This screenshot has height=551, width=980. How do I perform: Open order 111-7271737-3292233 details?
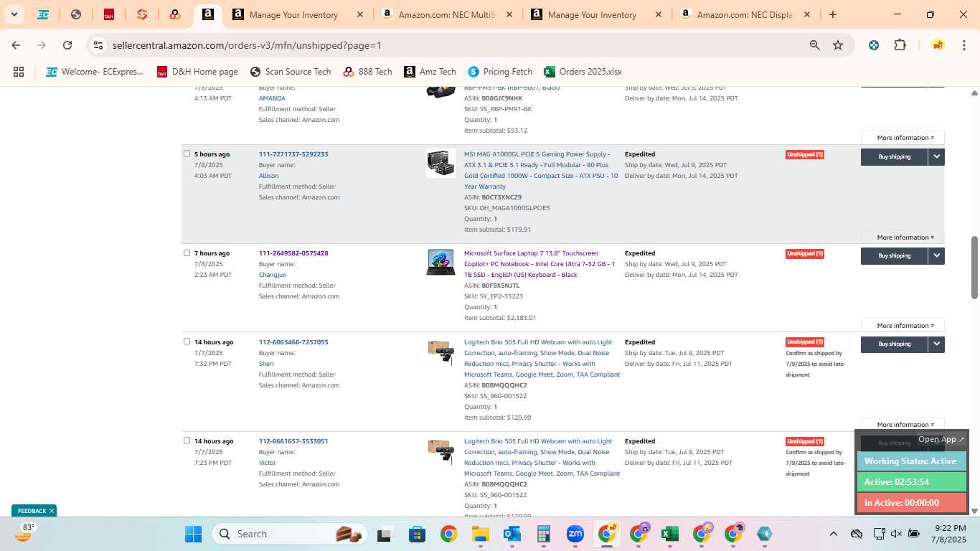293,154
